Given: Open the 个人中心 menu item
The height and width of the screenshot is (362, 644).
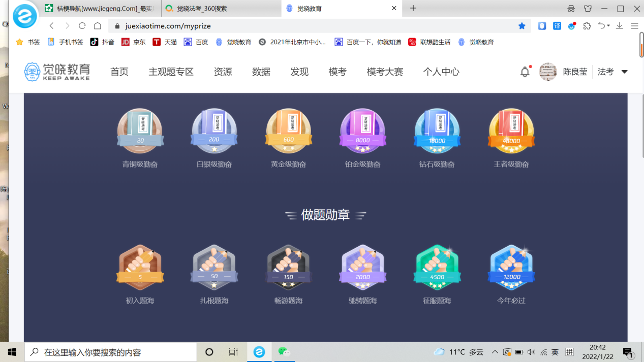Looking at the screenshot, I should [441, 72].
